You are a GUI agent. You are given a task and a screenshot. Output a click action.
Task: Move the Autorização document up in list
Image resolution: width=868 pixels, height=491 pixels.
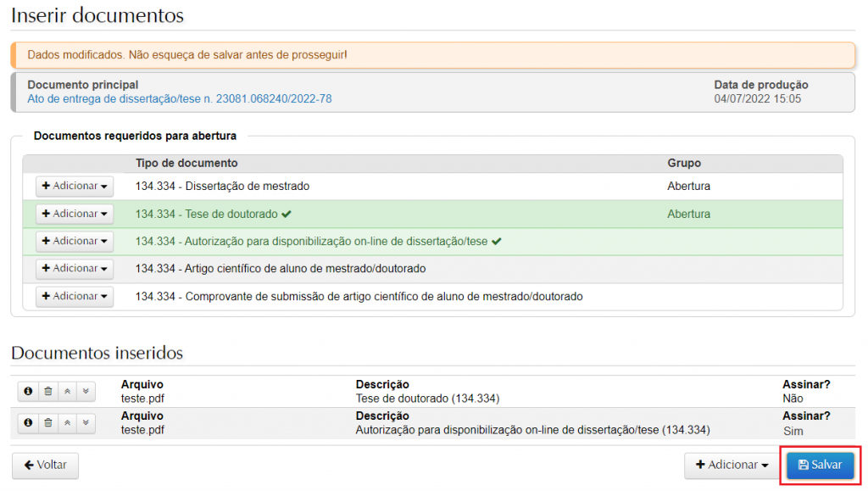coord(67,422)
